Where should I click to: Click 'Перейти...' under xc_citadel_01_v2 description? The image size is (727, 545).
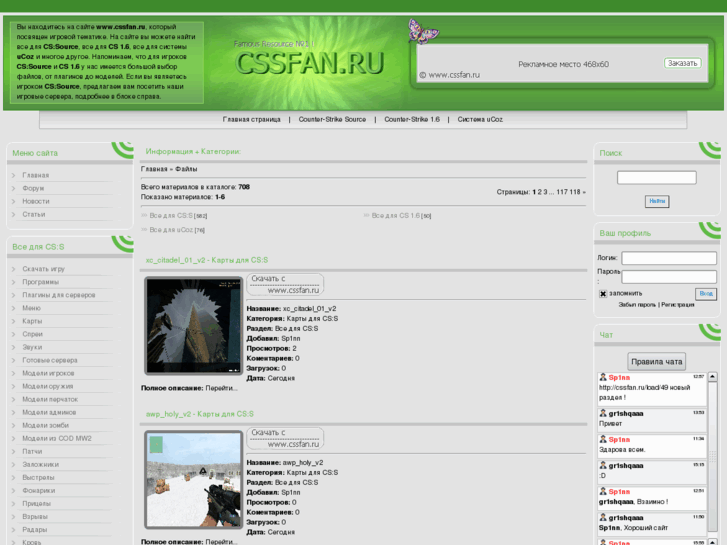[x=221, y=388]
